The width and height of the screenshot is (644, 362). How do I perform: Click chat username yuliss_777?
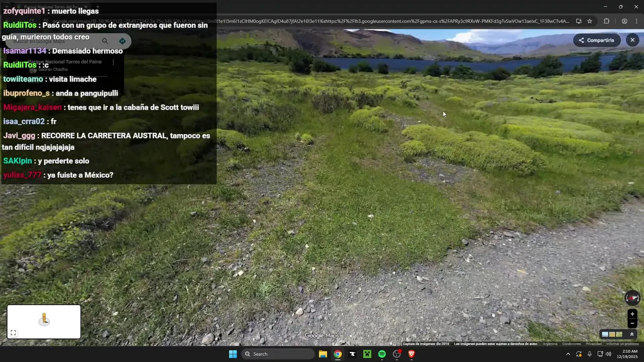pyautogui.click(x=22, y=175)
